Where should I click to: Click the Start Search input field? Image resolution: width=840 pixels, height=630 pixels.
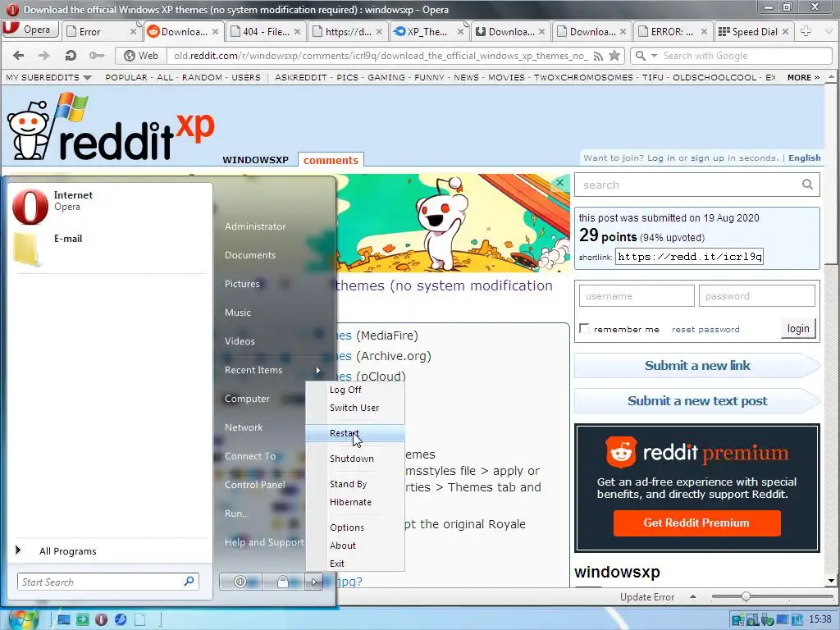(x=107, y=582)
